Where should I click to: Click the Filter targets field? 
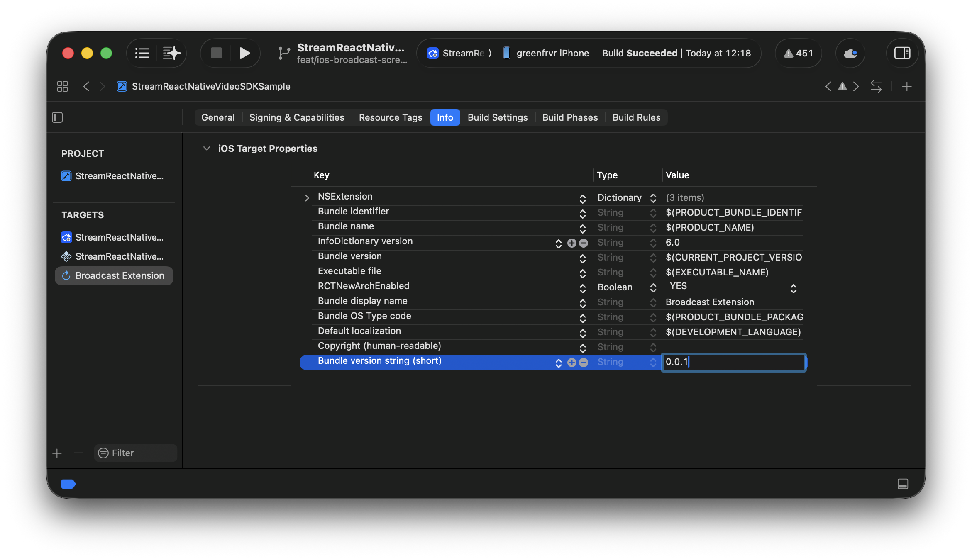click(136, 453)
